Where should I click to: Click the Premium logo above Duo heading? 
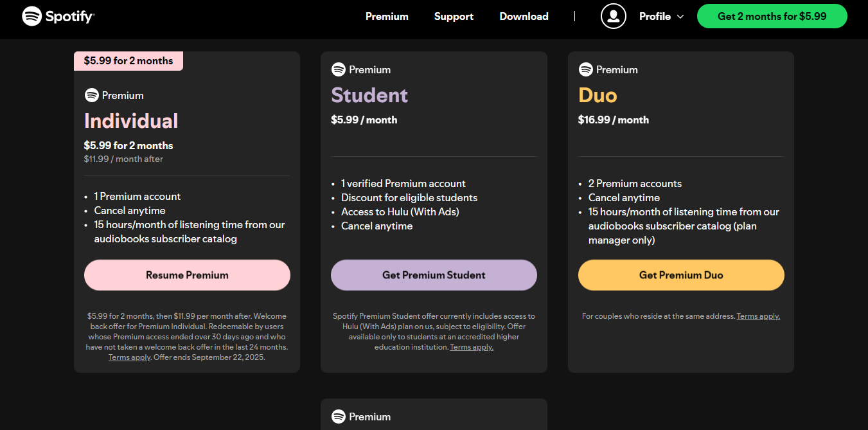(x=608, y=69)
